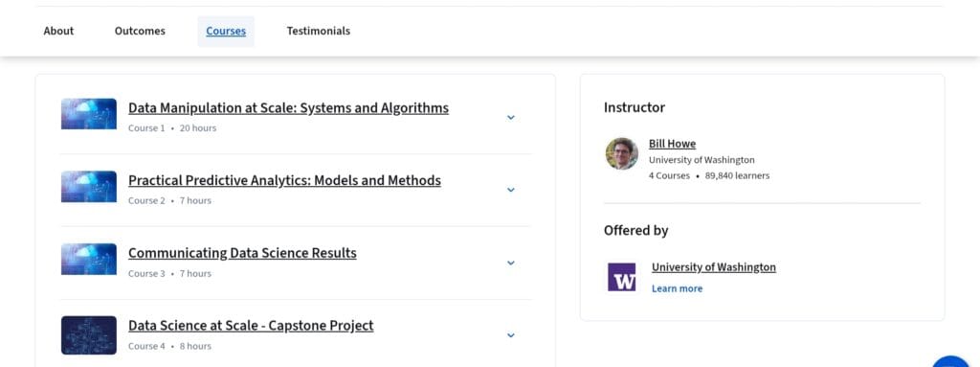Click the Communicating Data Science Results thumbnail
This screenshot has height=367, width=980.
[89, 260]
